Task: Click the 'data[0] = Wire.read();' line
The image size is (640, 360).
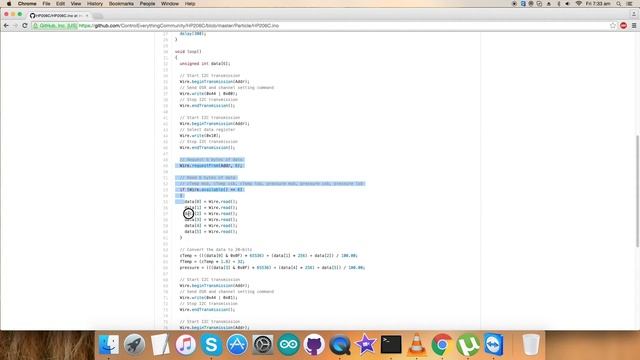Action: 211,202
